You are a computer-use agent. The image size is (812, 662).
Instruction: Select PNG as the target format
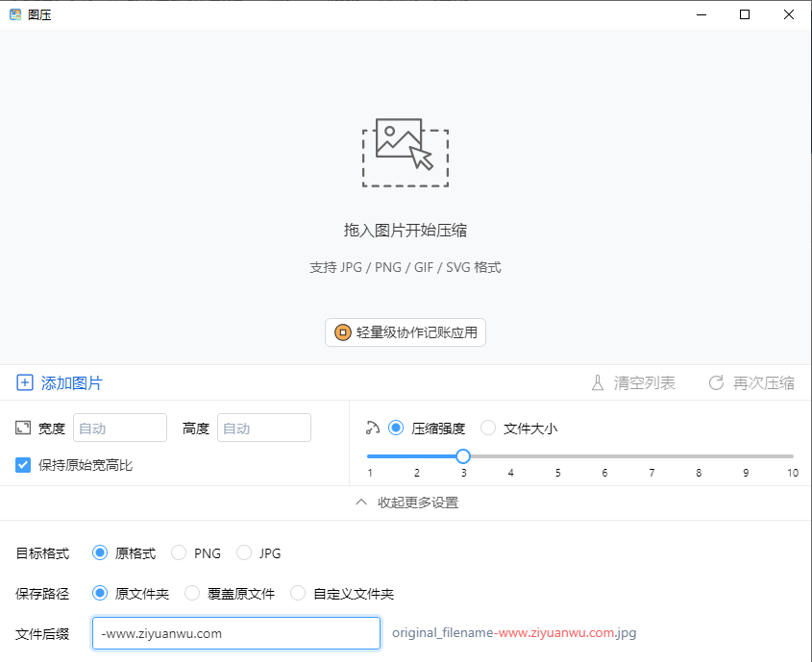pyautogui.click(x=179, y=552)
